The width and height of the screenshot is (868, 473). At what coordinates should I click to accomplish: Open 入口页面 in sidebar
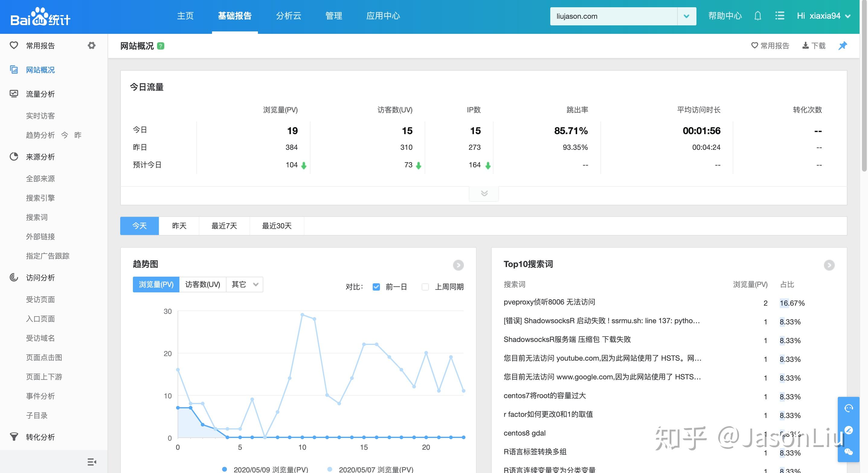click(x=40, y=319)
